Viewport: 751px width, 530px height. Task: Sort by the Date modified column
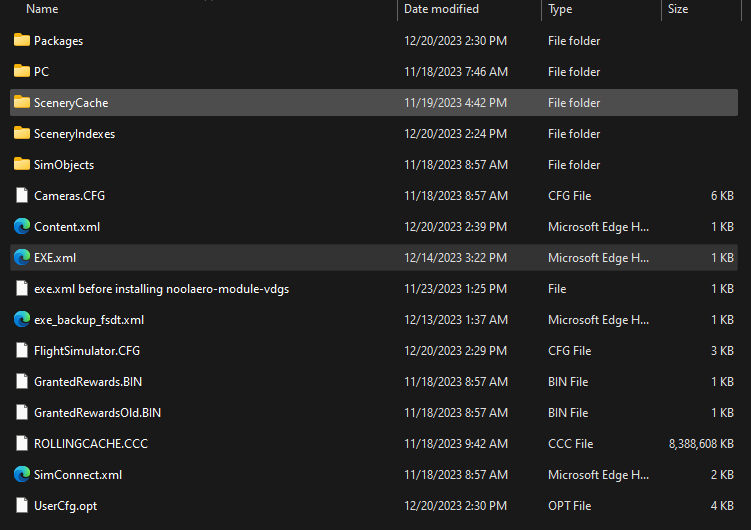point(441,9)
